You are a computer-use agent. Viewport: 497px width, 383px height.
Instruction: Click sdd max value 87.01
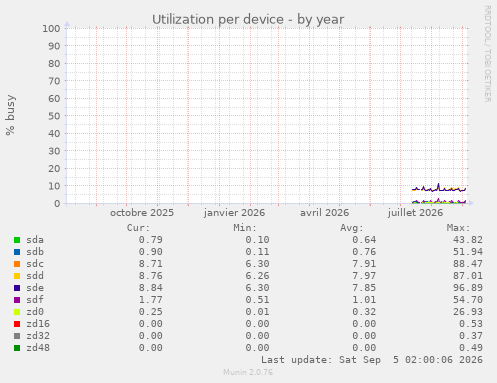coord(468,276)
